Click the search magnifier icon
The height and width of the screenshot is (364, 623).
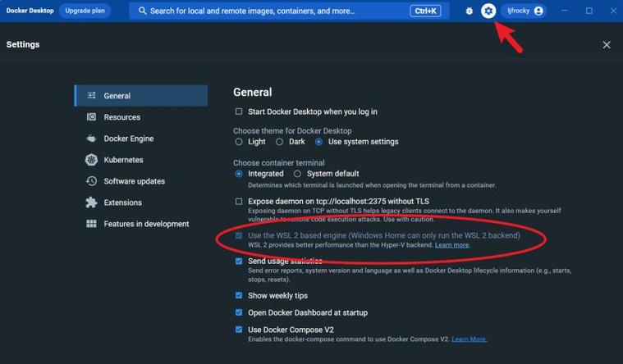click(142, 11)
